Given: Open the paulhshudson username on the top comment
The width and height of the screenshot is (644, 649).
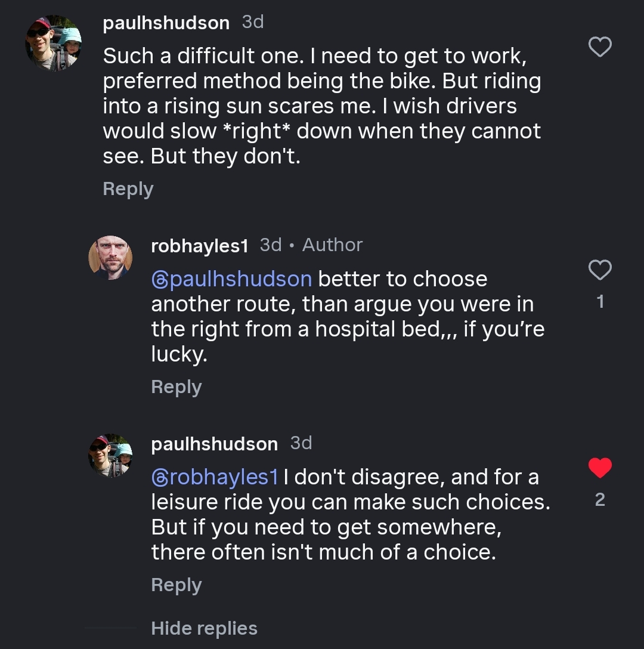Looking at the screenshot, I should tap(166, 23).
